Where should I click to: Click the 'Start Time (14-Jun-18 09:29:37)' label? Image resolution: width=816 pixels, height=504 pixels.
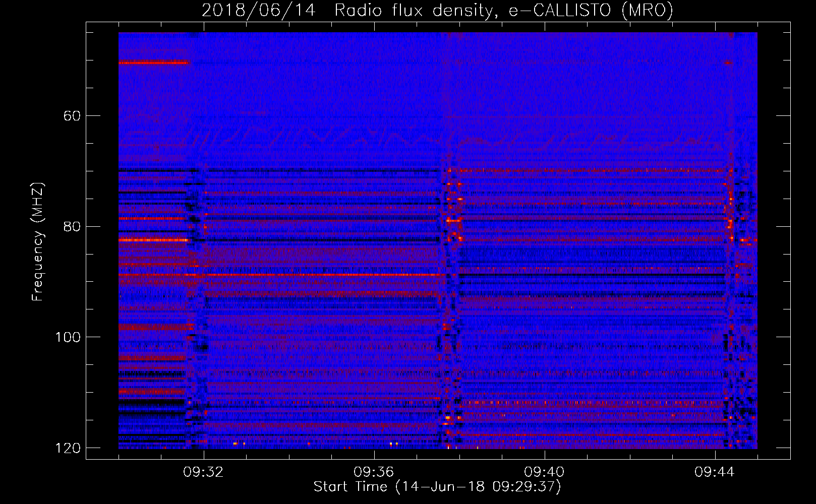pos(437,487)
